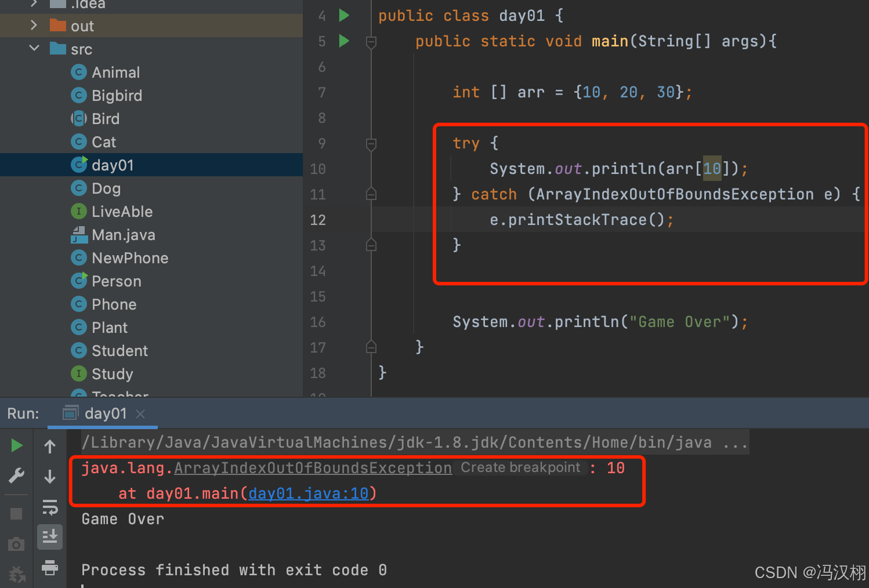Click the java command path line in console
The height and width of the screenshot is (588, 869).
pos(415,442)
